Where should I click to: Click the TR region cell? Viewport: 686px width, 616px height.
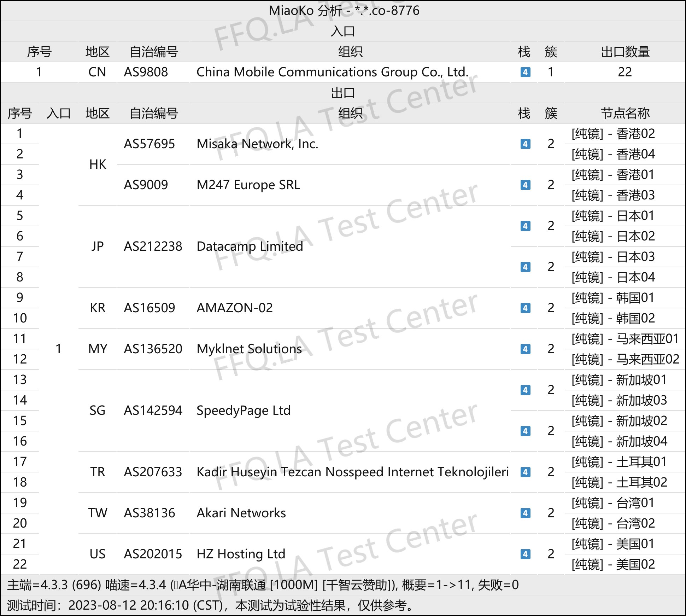[x=98, y=472]
